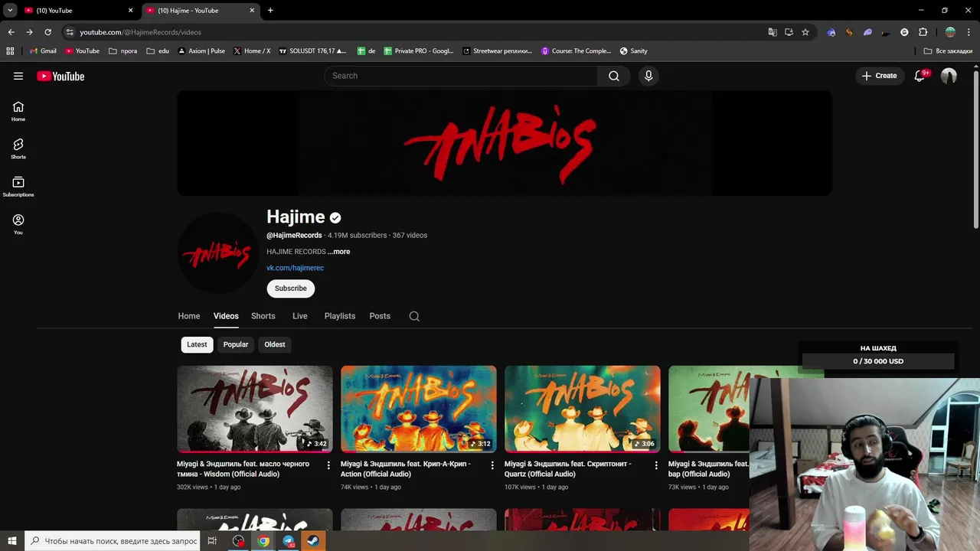The image size is (980, 551).
Task: Switch to the channel Videos tab
Action: [x=226, y=316]
